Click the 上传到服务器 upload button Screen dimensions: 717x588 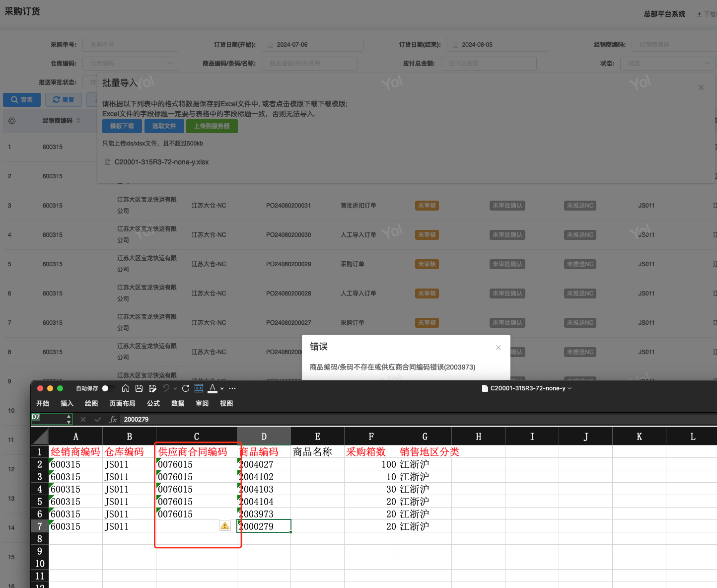pos(212,126)
